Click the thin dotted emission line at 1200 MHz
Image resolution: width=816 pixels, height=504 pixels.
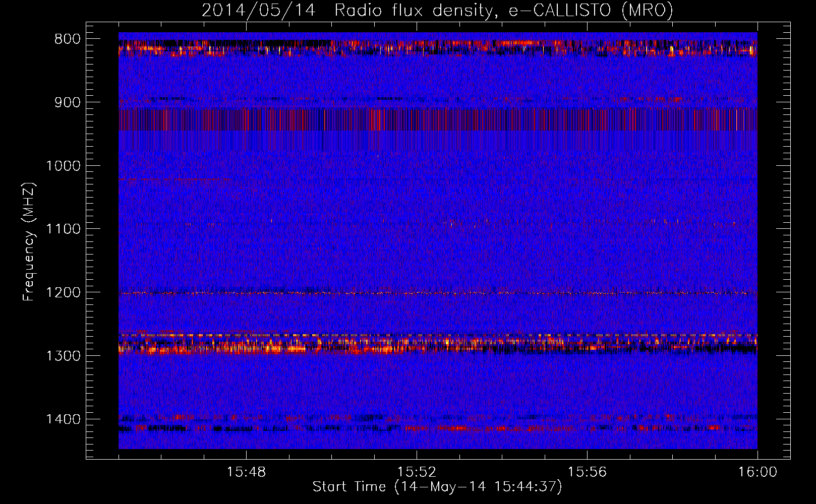438,293
